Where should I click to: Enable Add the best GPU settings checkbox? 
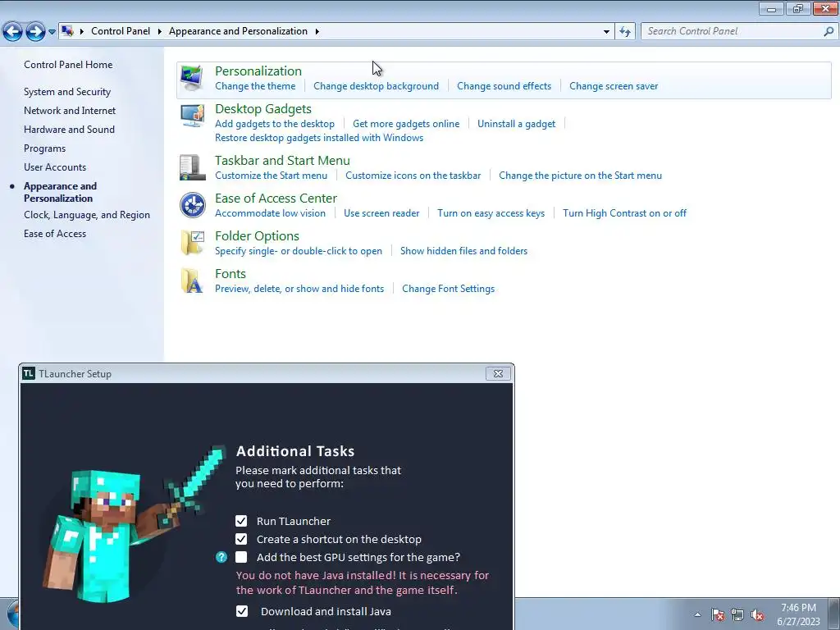coord(241,557)
